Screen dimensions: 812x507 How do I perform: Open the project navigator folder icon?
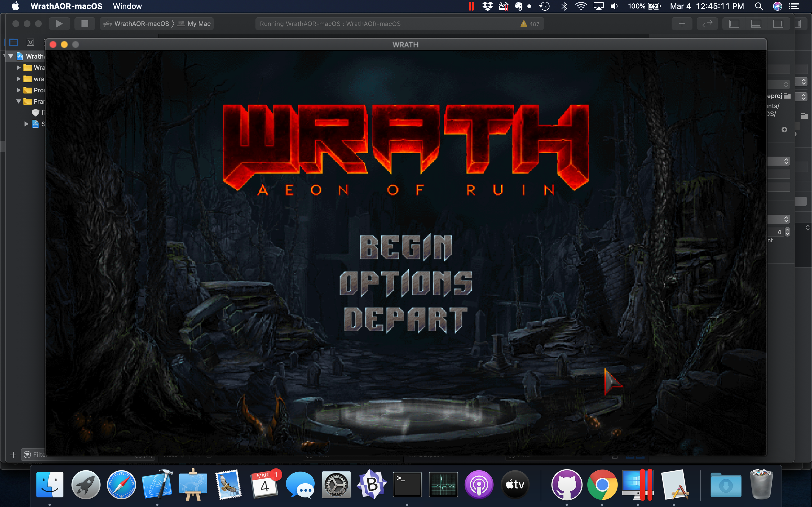[x=14, y=42]
